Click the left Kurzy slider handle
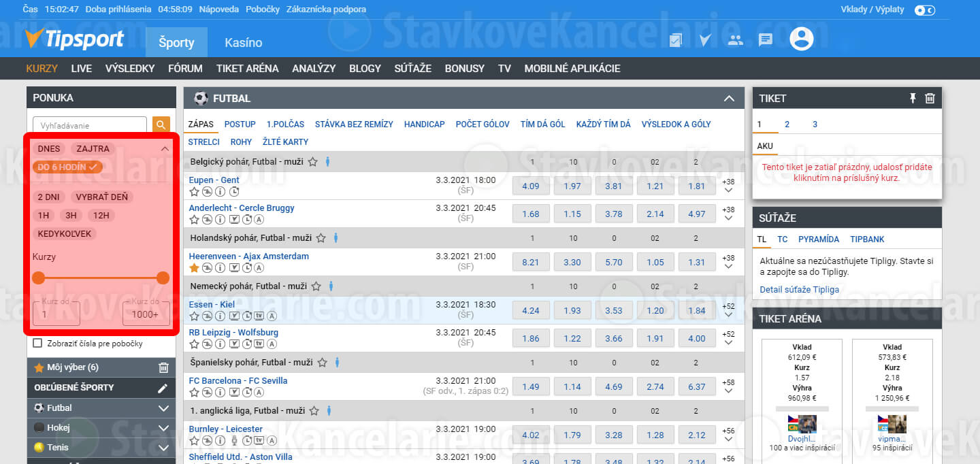980x464 pixels. [x=39, y=278]
